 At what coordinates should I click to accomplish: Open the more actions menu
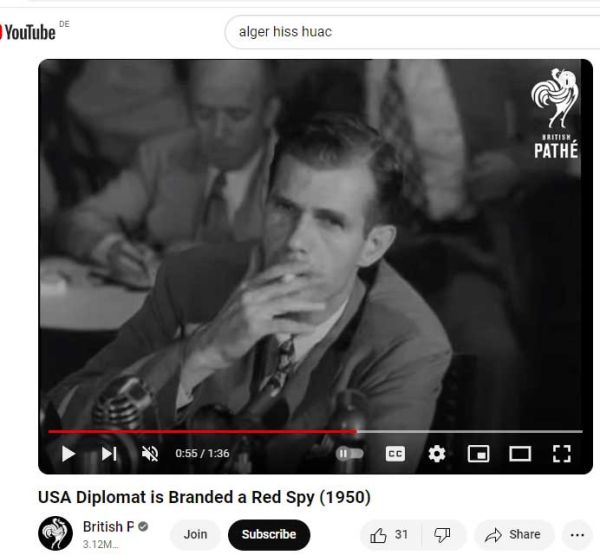point(577,535)
